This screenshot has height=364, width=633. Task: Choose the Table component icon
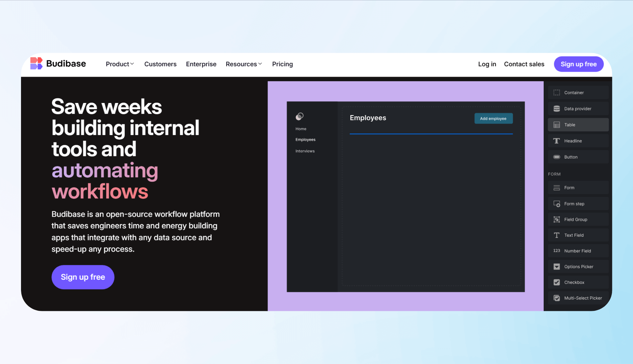tap(557, 125)
